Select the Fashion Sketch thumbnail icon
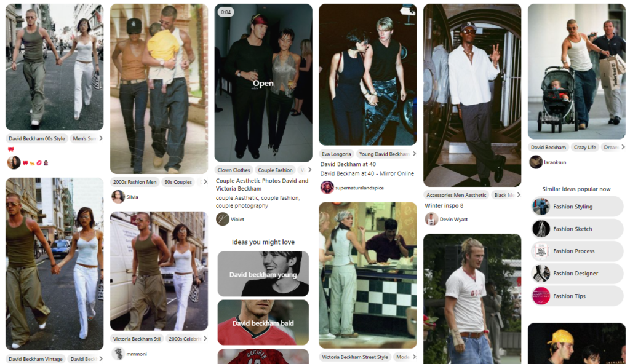630x364 pixels. click(541, 229)
